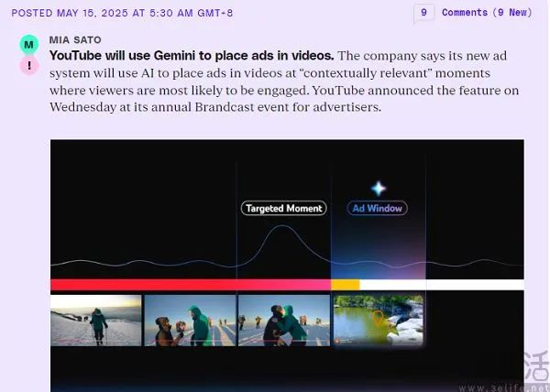This screenshot has width=550, height=392.
Task: Select the third thumbnail of couple embracing
Action: coord(283,320)
